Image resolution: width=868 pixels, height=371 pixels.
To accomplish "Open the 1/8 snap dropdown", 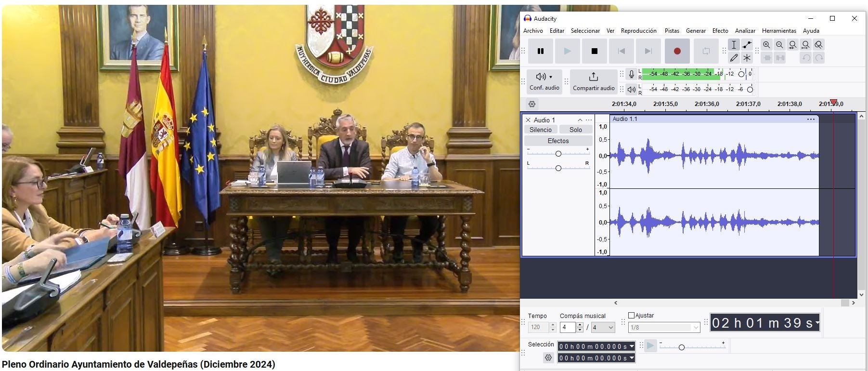I will (664, 328).
